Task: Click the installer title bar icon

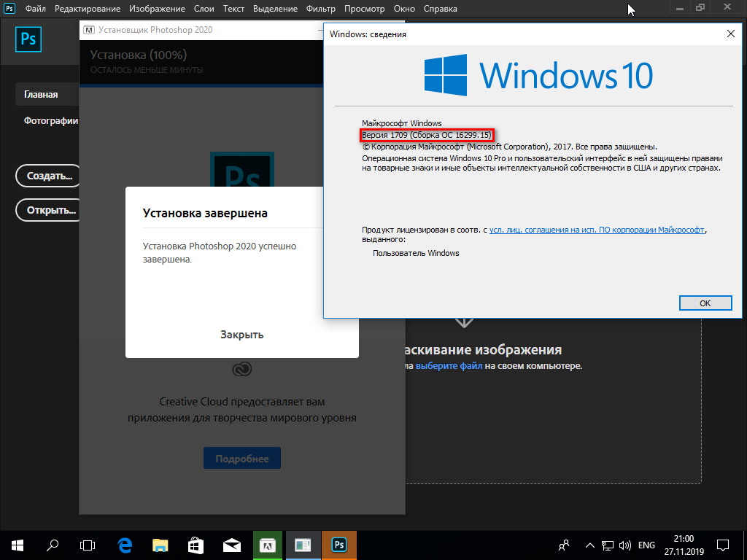Action: pos(88,29)
